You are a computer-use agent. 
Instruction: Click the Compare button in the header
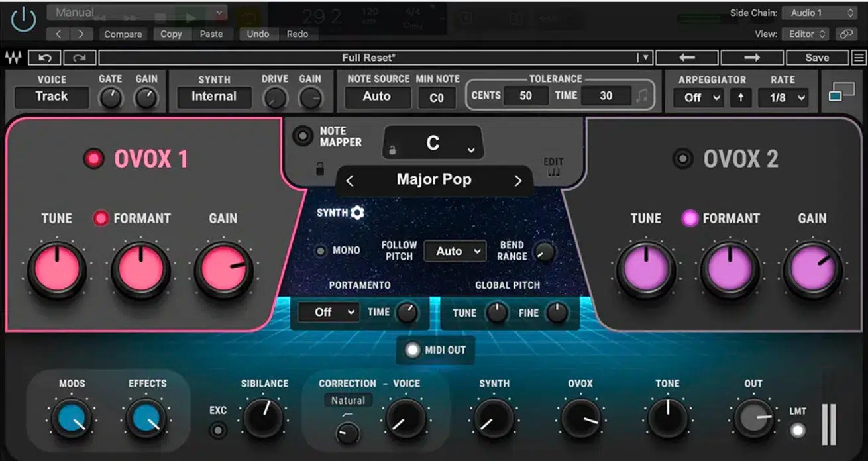(123, 34)
